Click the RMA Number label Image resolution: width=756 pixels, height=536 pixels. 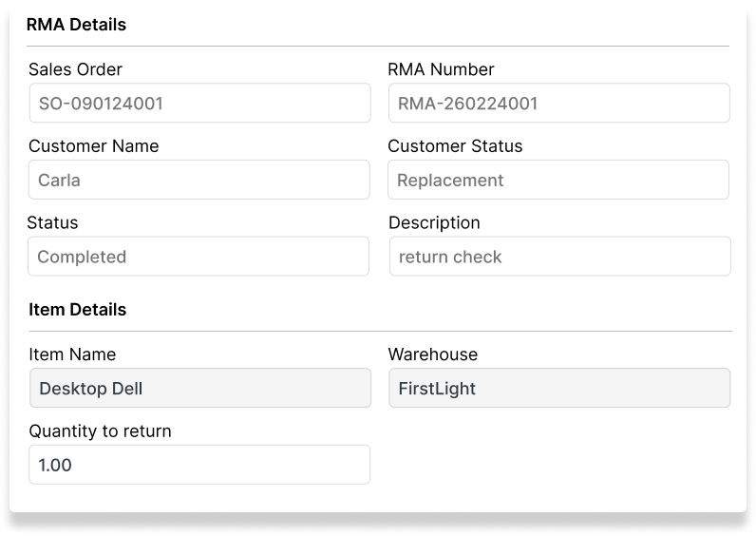pos(441,69)
